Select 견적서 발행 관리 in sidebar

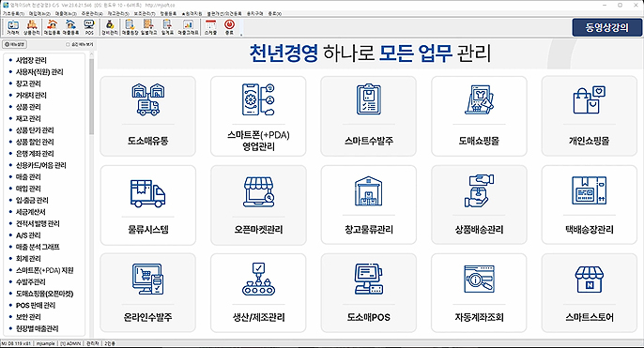pos(38,223)
